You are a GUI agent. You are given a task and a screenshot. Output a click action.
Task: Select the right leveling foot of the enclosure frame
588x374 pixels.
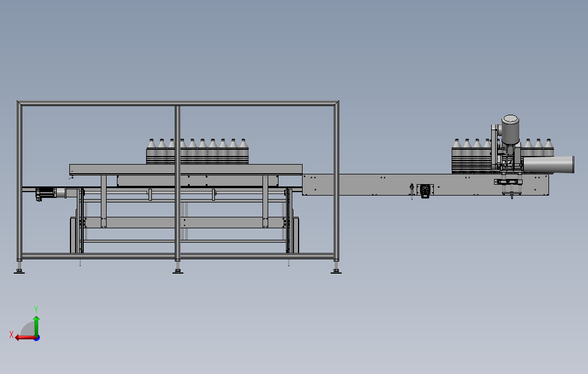[336, 267]
